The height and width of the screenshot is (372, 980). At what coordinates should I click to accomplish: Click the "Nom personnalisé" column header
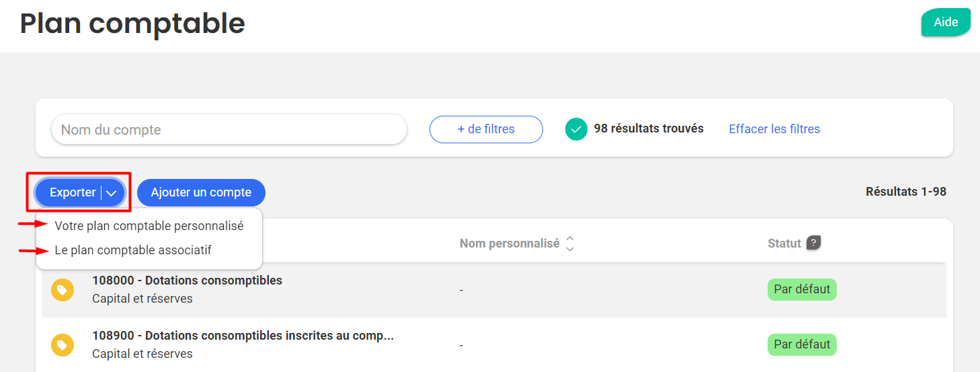pos(509,244)
